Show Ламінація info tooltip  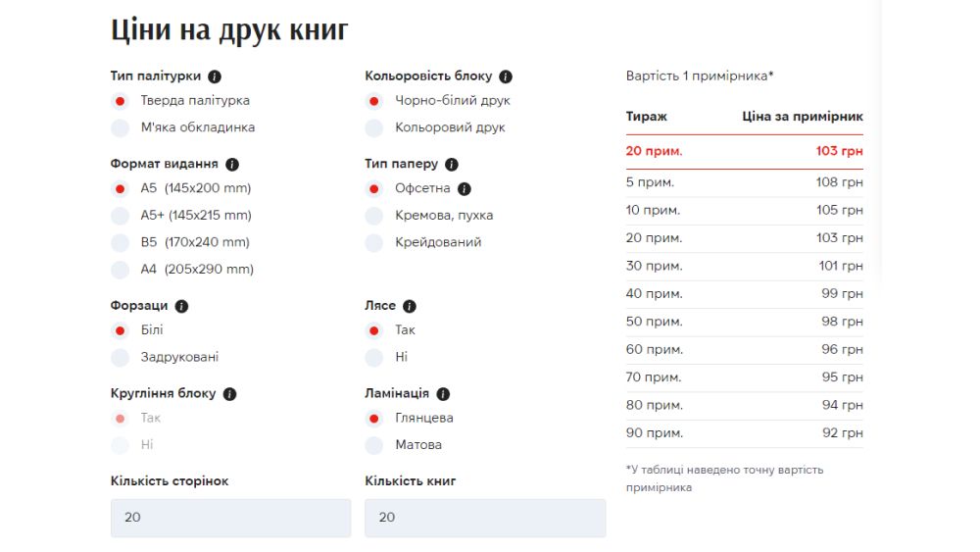click(x=443, y=394)
